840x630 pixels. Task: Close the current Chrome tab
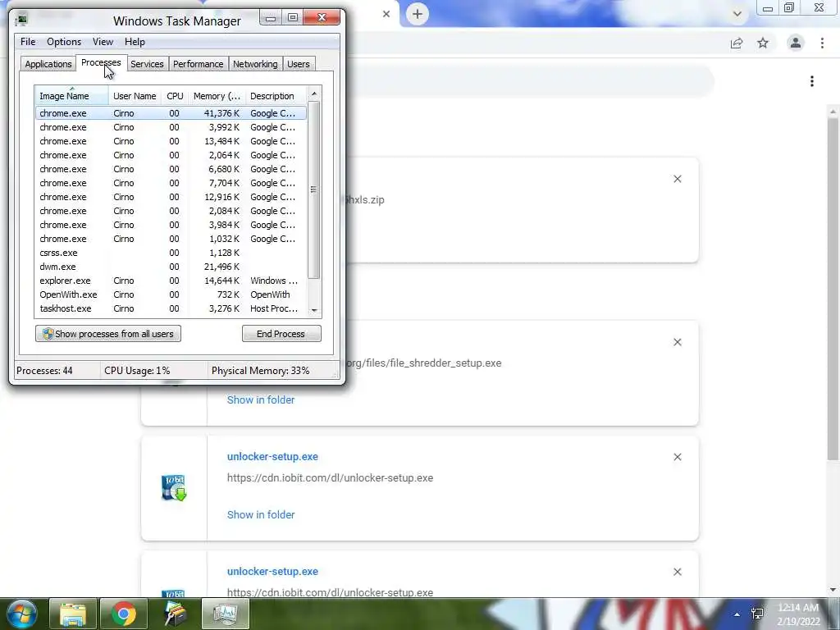coord(386,14)
